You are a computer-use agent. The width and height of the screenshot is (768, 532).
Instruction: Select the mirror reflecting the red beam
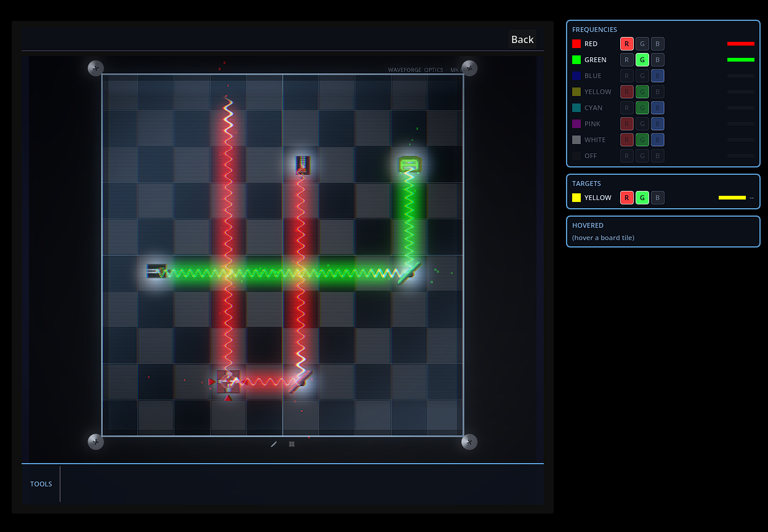tap(301, 382)
